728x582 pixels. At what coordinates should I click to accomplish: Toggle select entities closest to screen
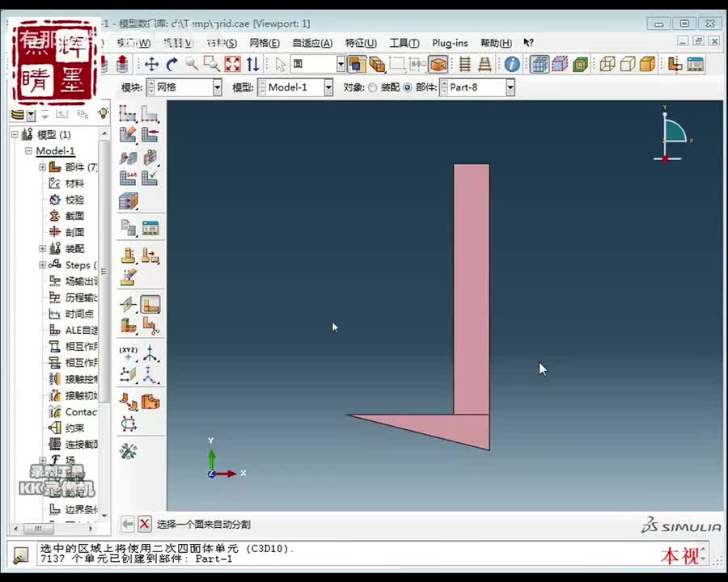(357, 64)
